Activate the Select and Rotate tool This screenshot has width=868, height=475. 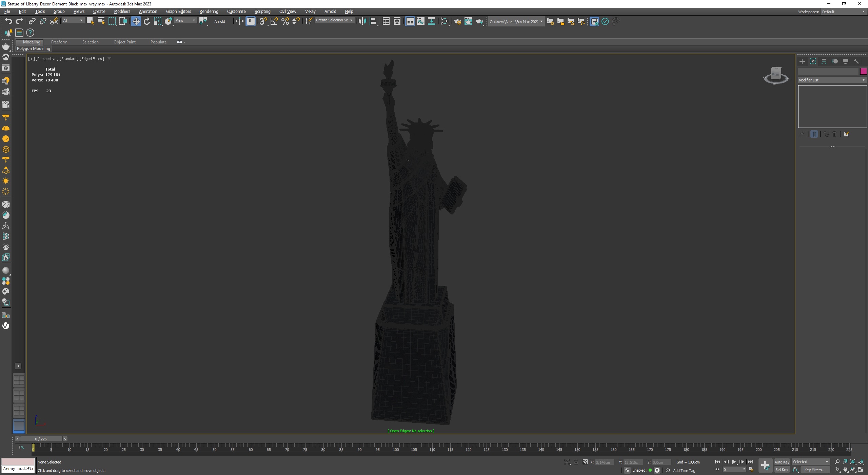147,21
